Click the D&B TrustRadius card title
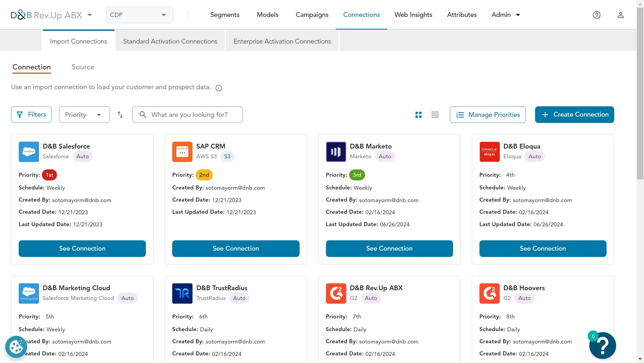This screenshot has height=363, width=644. coord(222,288)
